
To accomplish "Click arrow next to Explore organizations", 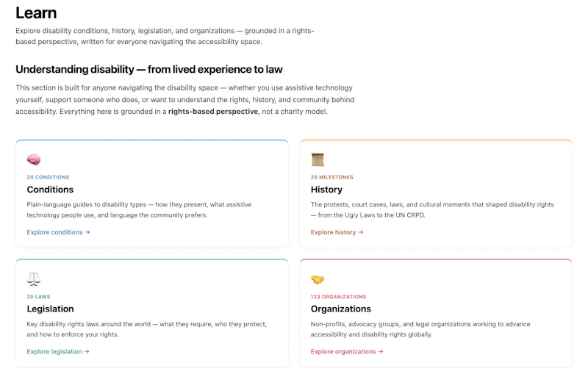I will tap(381, 351).
